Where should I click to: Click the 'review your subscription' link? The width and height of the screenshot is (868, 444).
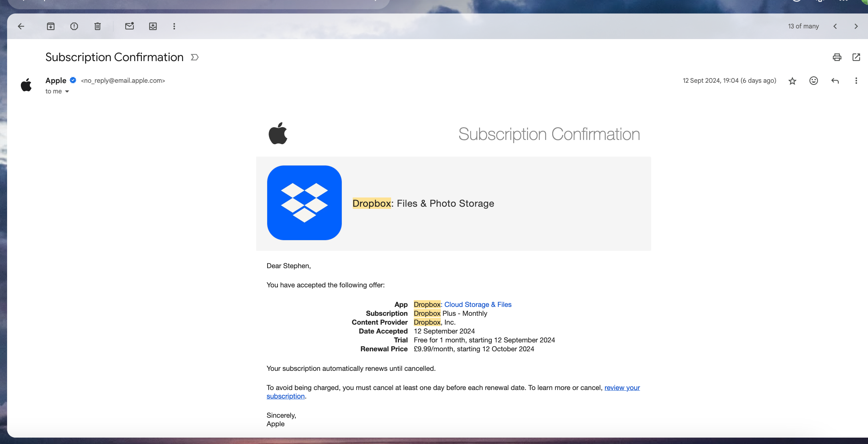coord(622,388)
